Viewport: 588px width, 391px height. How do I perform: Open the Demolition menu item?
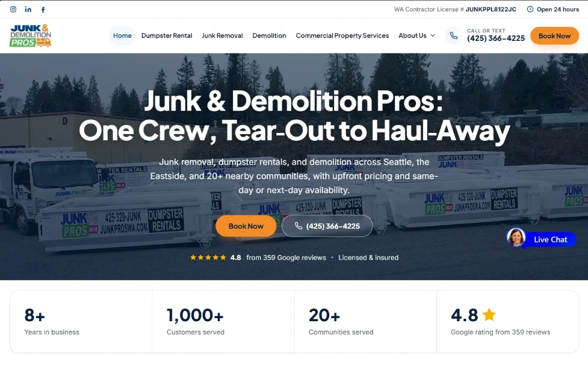point(269,35)
